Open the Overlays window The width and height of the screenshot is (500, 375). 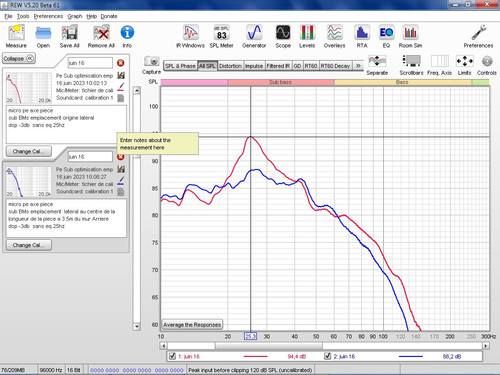tap(334, 33)
